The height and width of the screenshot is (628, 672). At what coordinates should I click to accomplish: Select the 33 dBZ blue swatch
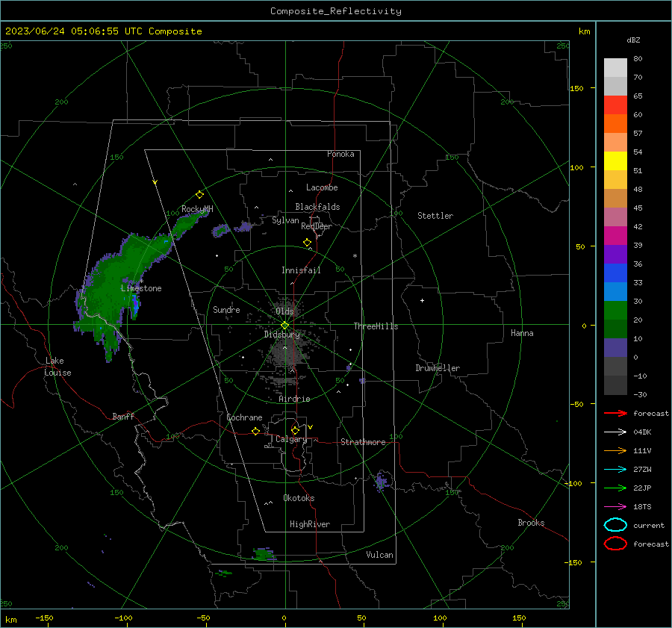pyautogui.click(x=615, y=291)
